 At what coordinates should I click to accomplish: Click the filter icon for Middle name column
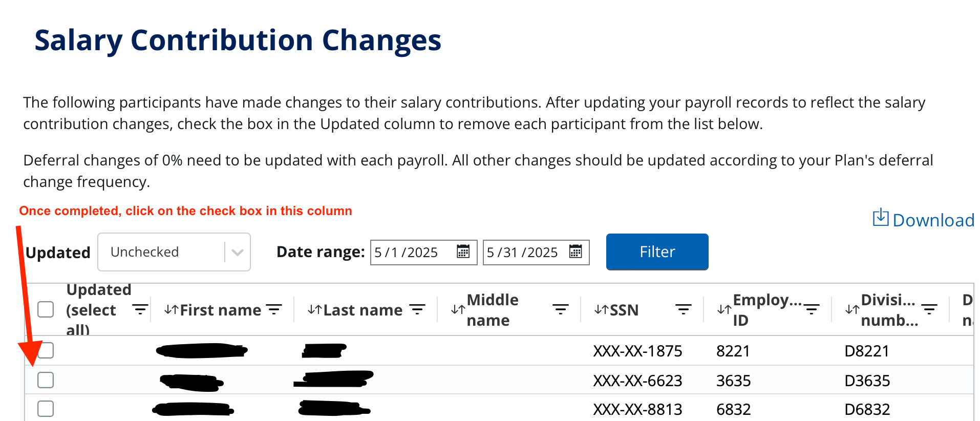tap(561, 309)
